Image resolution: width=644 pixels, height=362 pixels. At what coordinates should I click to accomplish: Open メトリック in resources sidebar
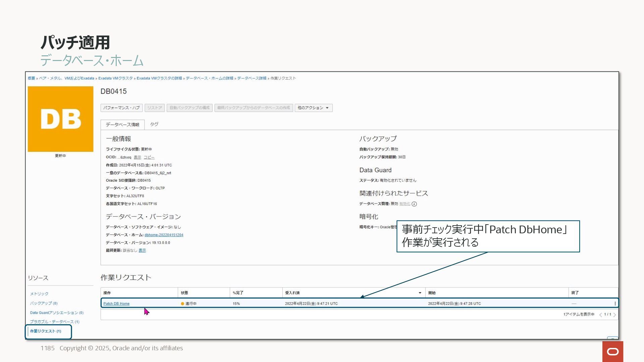pyautogui.click(x=39, y=294)
